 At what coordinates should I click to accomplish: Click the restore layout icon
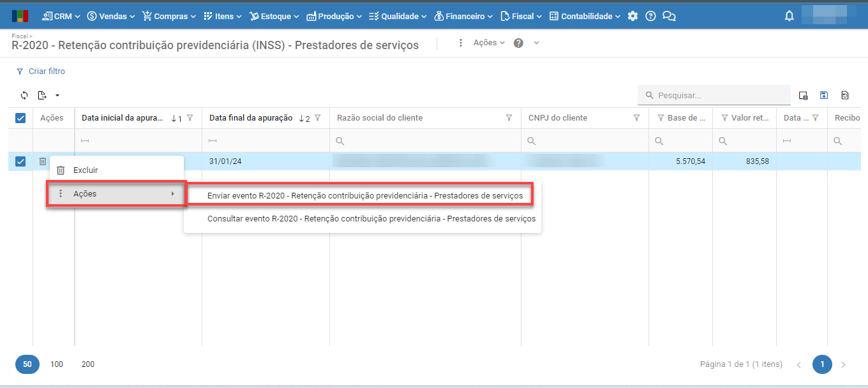point(845,95)
